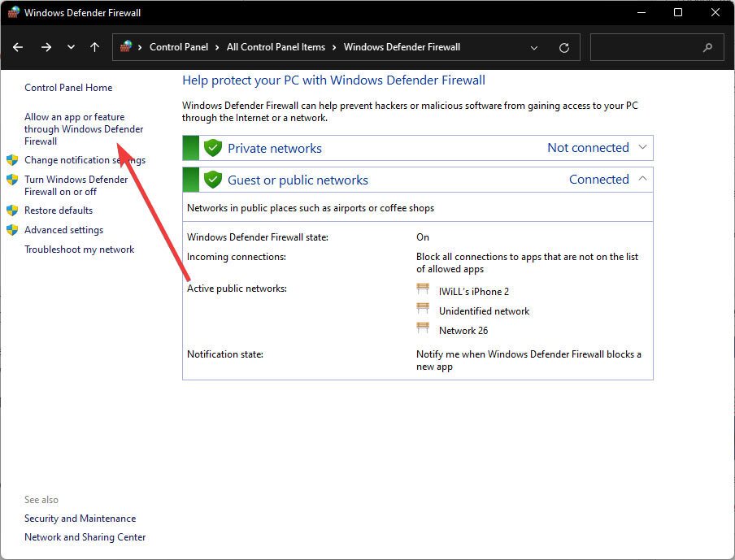Viewport: 735px width, 560px height.
Task: Open Control Panel Home
Action: coord(68,88)
